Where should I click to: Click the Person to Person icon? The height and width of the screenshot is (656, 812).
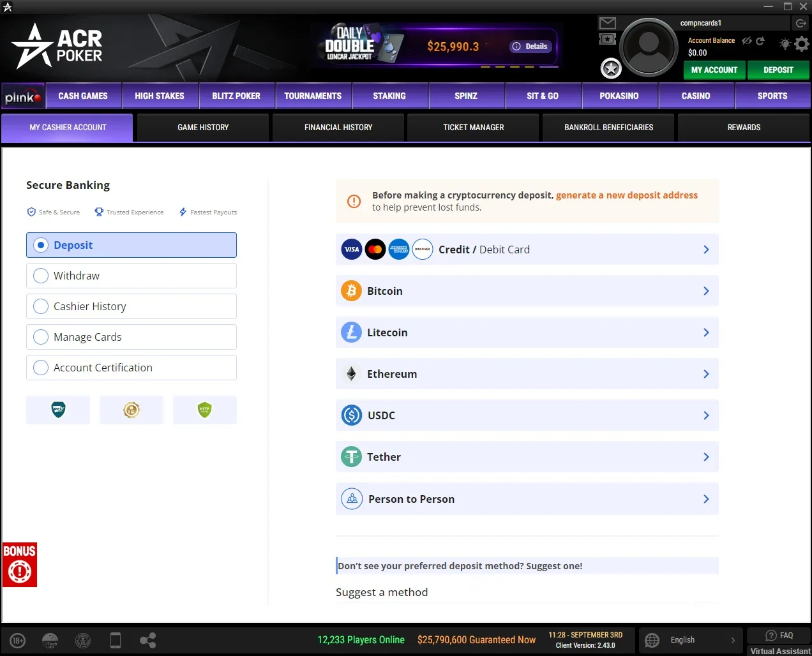(352, 499)
